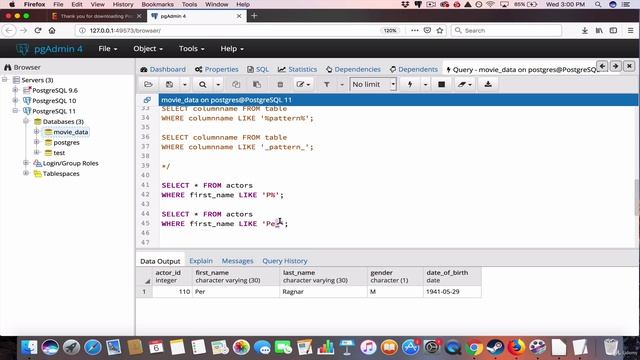
Task: Open pgAdmin File menu
Action: pos(108,49)
